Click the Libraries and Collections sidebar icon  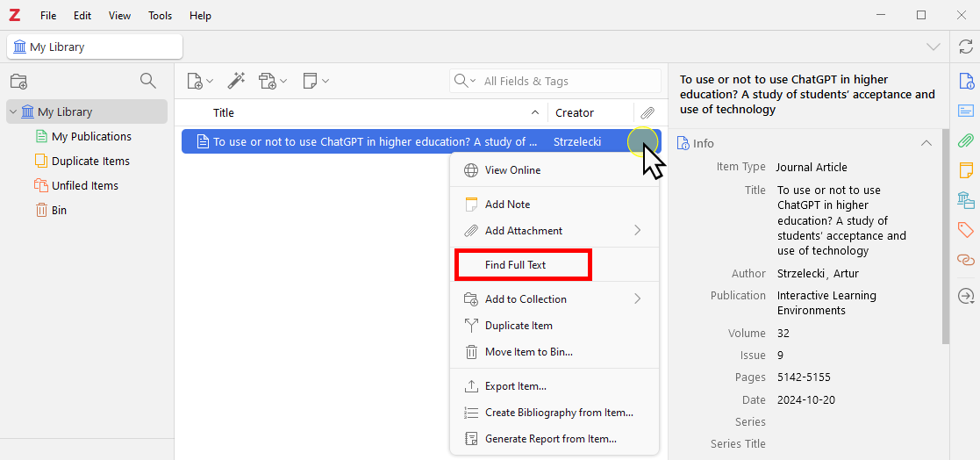tap(965, 199)
